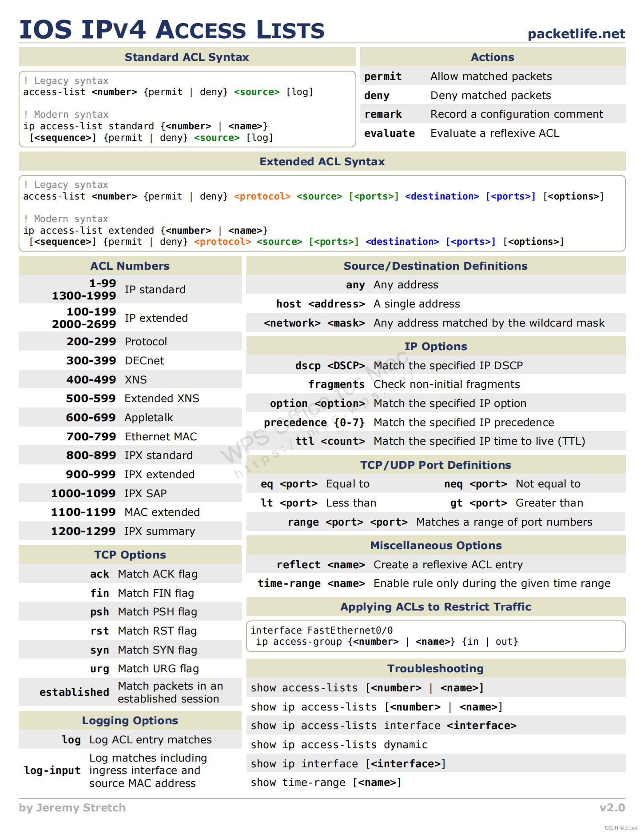Click the 'Source/Destination Definitions' heading
The height and width of the screenshot is (834, 644).
[x=436, y=266]
